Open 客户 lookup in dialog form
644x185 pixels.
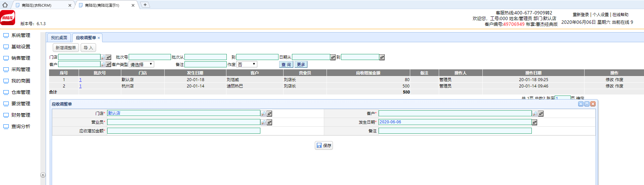tap(535, 114)
